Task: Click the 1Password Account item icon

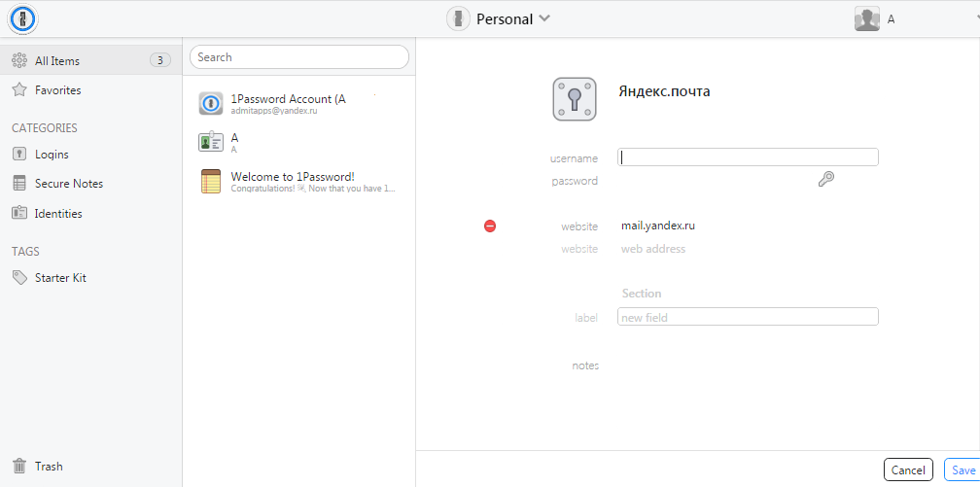Action: click(x=211, y=103)
